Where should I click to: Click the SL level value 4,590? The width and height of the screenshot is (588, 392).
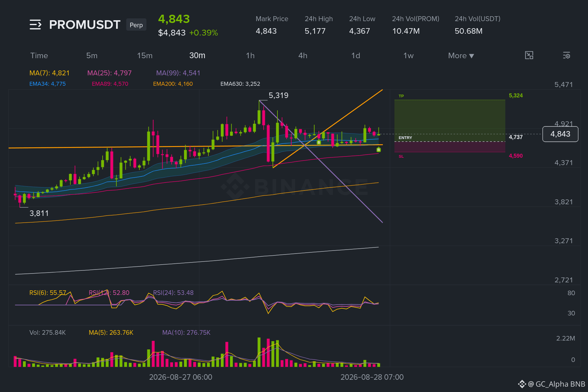click(x=516, y=156)
